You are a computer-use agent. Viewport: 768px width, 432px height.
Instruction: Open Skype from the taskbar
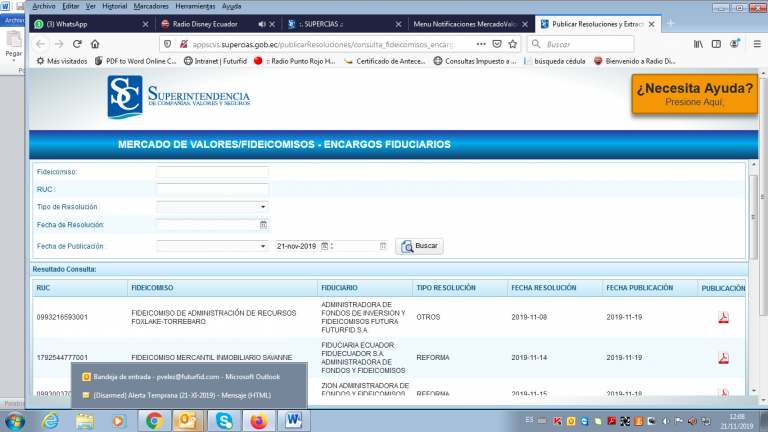(224, 421)
